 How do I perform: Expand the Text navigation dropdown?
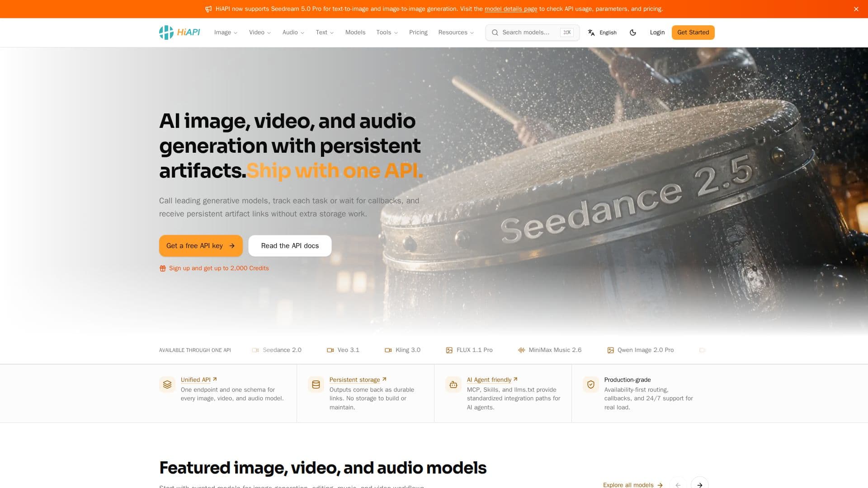coord(325,33)
